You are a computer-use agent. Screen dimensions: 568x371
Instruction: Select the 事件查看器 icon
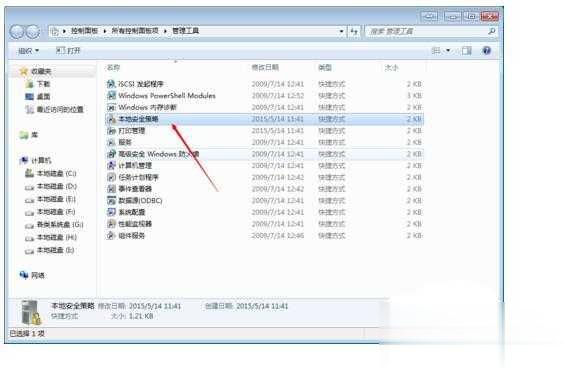tap(111, 189)
